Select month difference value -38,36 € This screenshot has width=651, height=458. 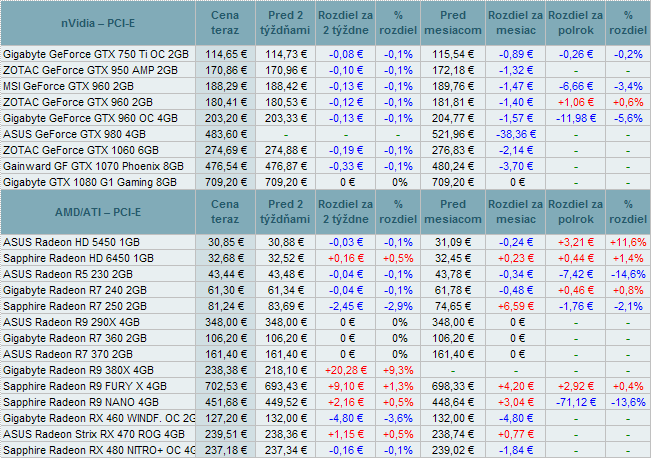(x=516, y=134)
